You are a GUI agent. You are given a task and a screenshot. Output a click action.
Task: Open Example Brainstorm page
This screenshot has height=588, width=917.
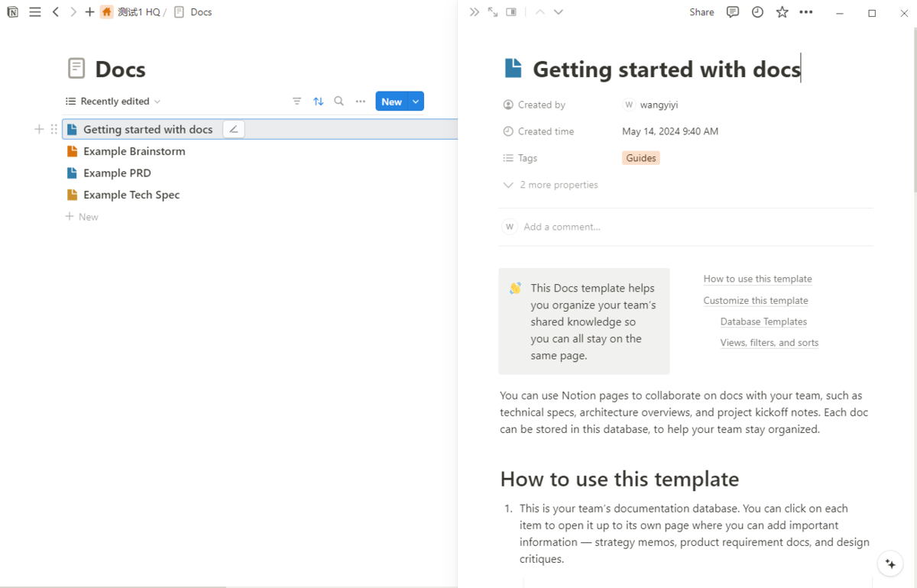pyautogui.click(x=134, y=151)
